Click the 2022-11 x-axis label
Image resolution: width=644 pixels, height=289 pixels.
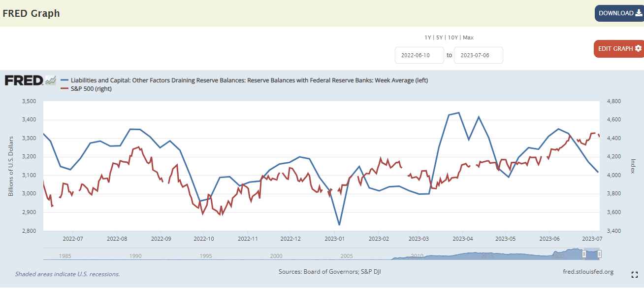248,238
